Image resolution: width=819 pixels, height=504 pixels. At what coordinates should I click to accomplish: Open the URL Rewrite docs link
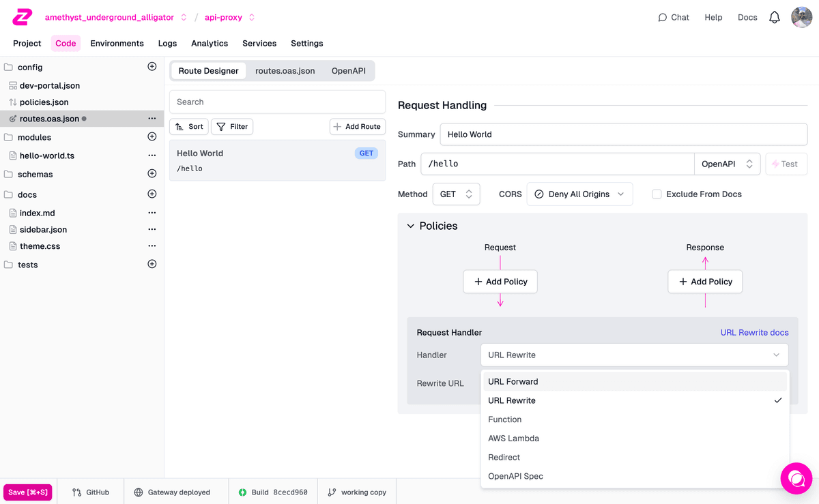pos(754,332)
